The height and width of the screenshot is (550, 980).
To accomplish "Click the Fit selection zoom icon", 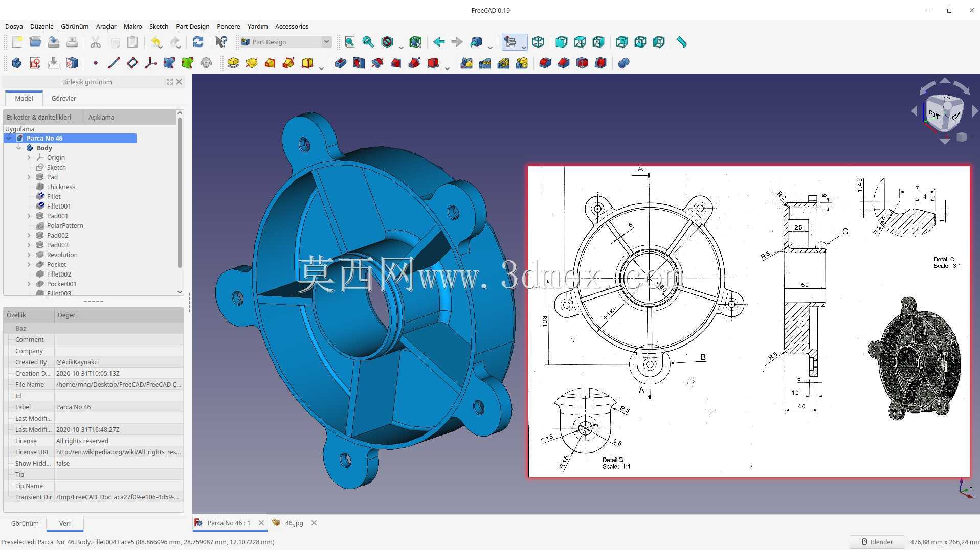I will (x=368, y=42).
